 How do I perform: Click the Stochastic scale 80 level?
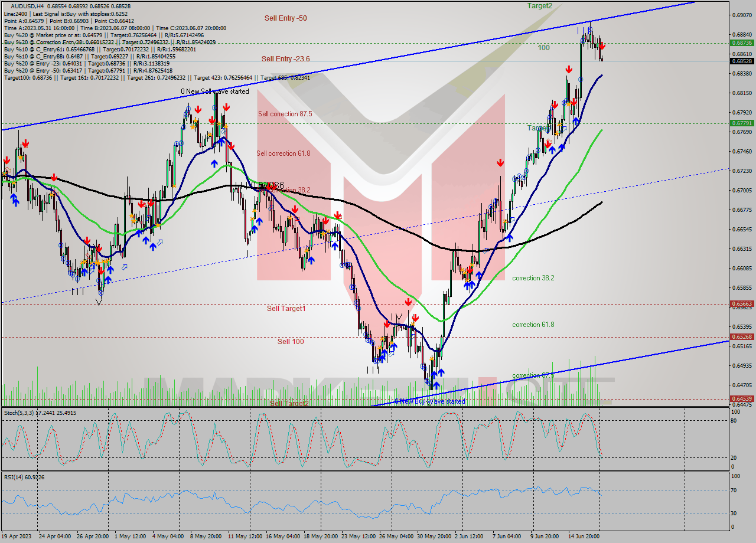tap(734, 420)
